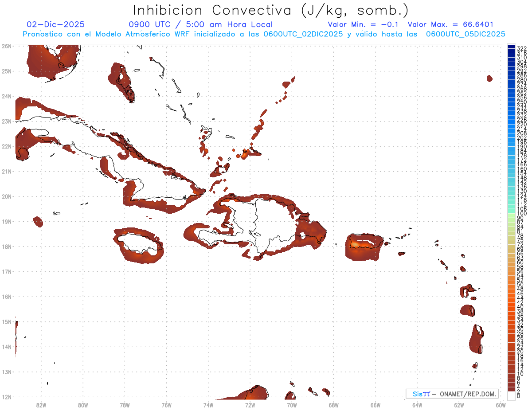
Task: Click the latitude label '18N'
Action: click(x=6, y=247)
